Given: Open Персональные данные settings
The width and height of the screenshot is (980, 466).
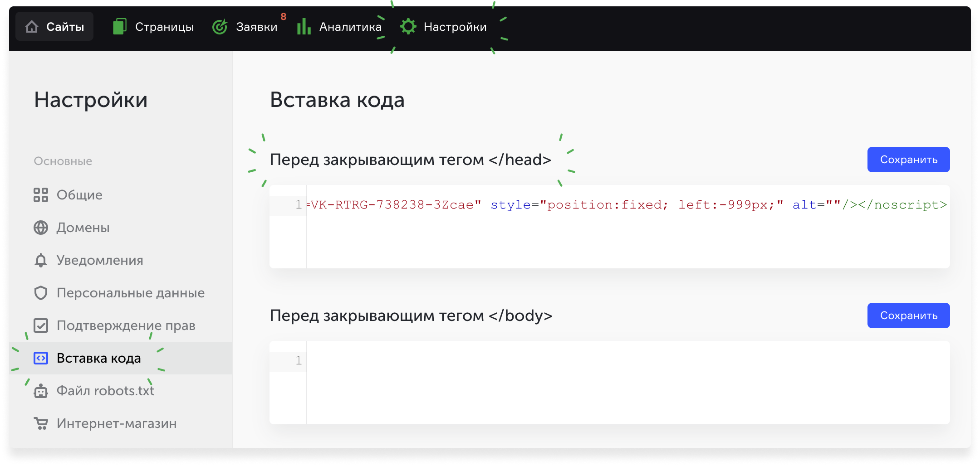Looking at the screenshot, I should click(x=121, y=293).
